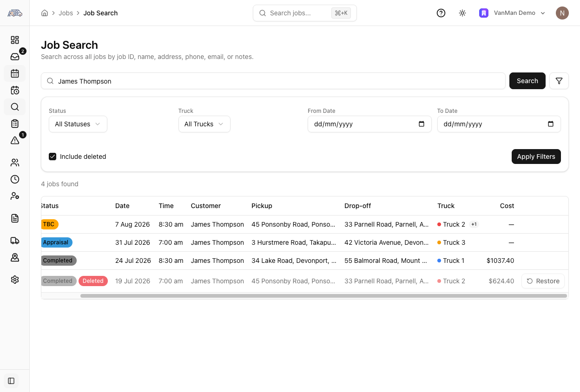Open the user-with-gear staff icon

click(15, 196)
